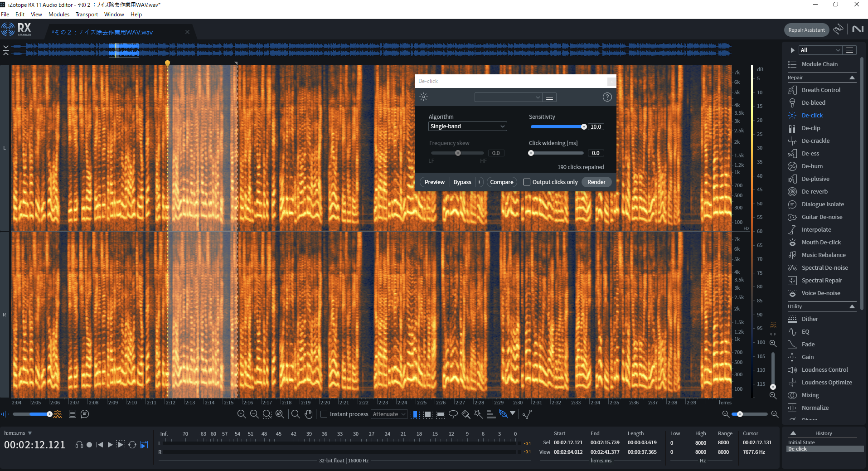Select the hand grab tool
The width and height of the screenshot is (868, 471).
tap(309, 414)
